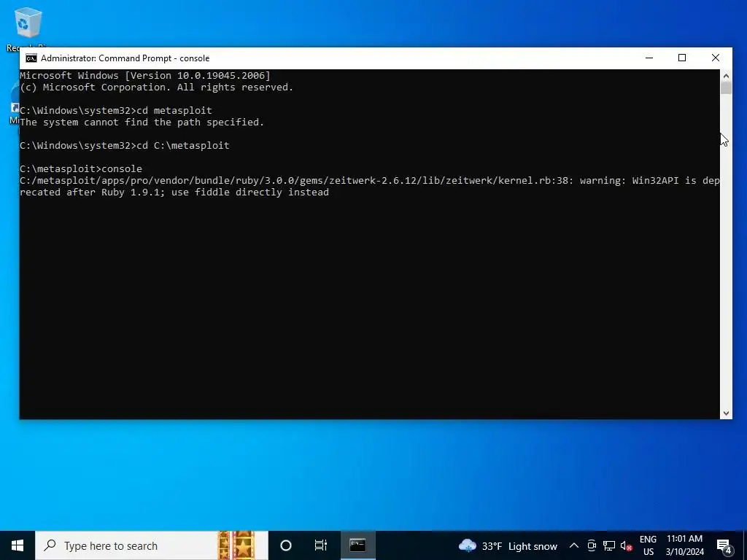Image resolution: width=747 pixels, height=560 pixels.
Task: Click the magnifier icon in search box
Action: (50, 545)
